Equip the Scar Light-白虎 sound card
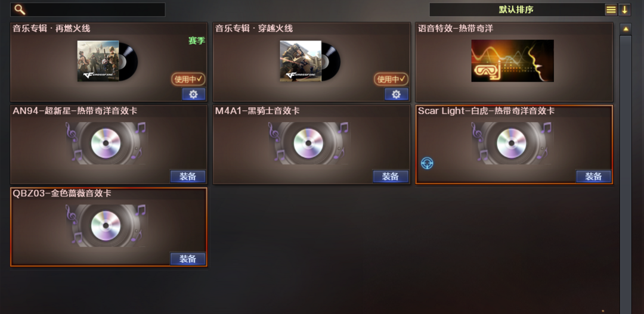This screenshot has width=644, height=314. point(593,176)
